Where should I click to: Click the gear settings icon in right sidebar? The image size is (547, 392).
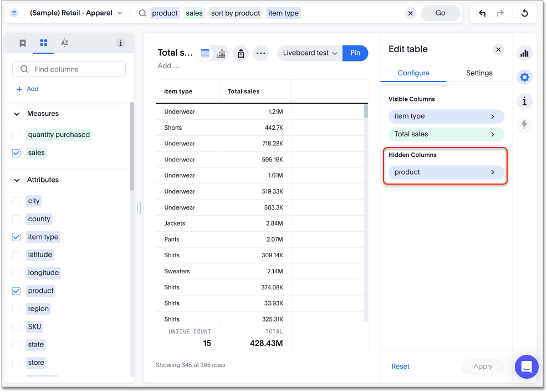524,78
